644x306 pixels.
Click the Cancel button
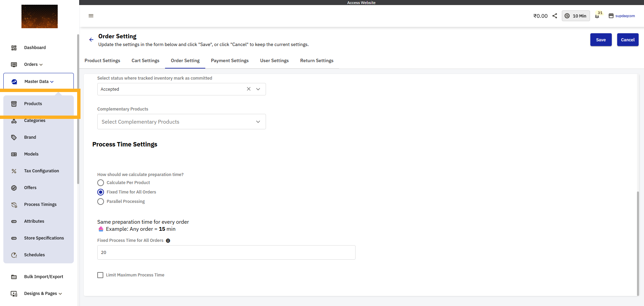click(x=628, y=40)
